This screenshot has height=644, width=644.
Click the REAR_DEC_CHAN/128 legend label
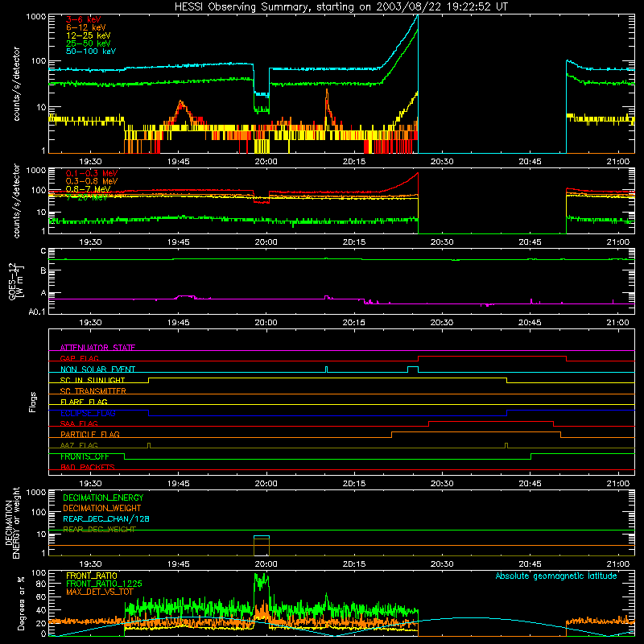pos(106,518)
